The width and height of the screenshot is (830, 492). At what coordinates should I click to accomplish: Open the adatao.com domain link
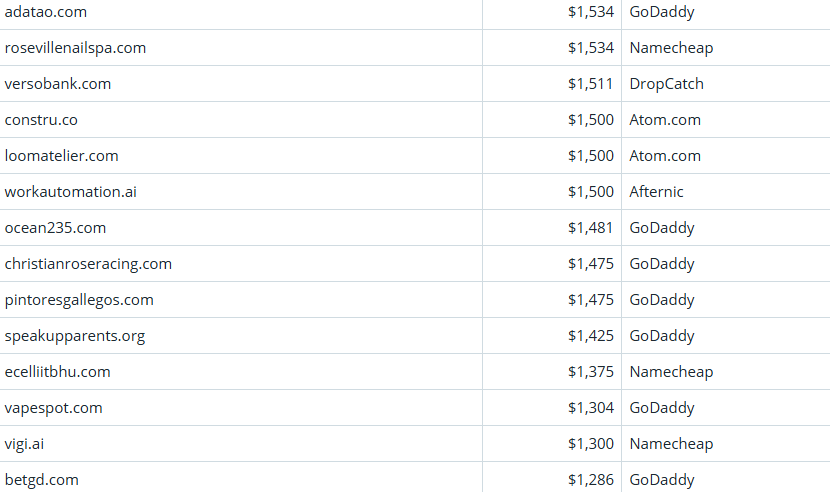click(x=45, y=12)
